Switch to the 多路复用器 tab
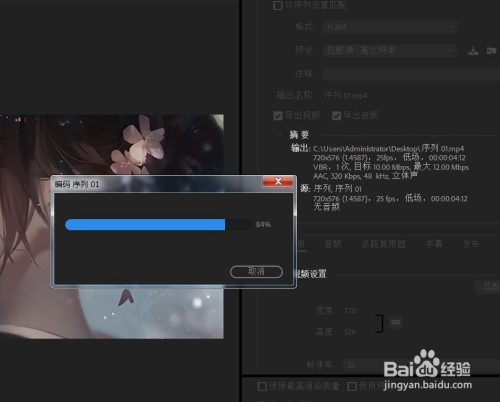Image resolution: width=500 pixels, height=402 pixels. click(384, 244)
